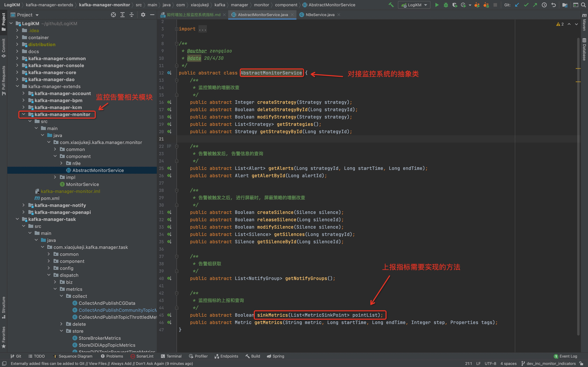
Task: Click the locate file target icon in Project panel
Action: pos(113,15)
